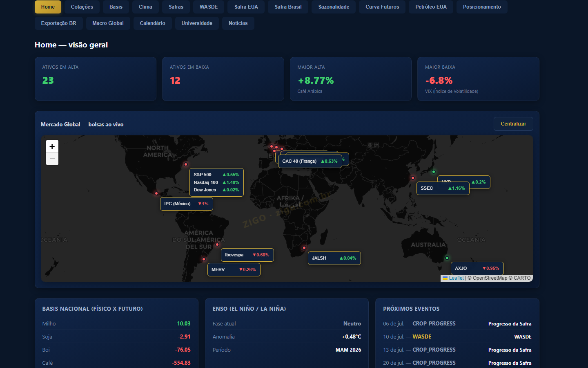Click the IPC (México) map label
This screenshot has height=368, width=588.
tap(186, 204)
